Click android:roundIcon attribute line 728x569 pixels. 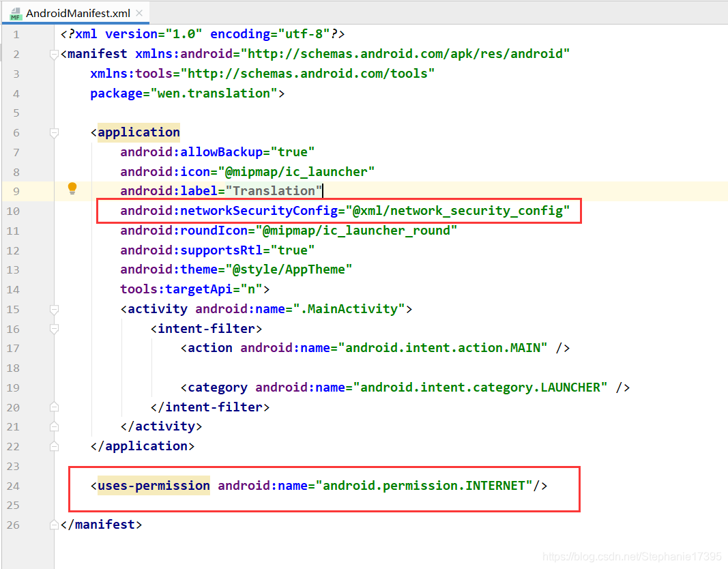(289, 231)
